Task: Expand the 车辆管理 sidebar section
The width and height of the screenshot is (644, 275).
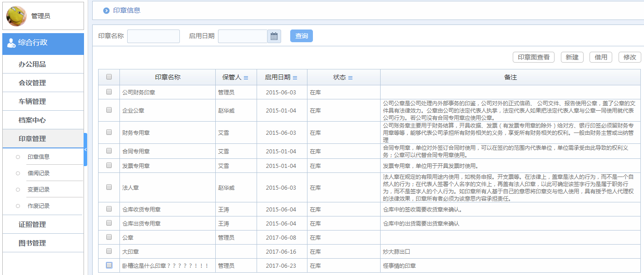Action: click(x=32, y=102)
